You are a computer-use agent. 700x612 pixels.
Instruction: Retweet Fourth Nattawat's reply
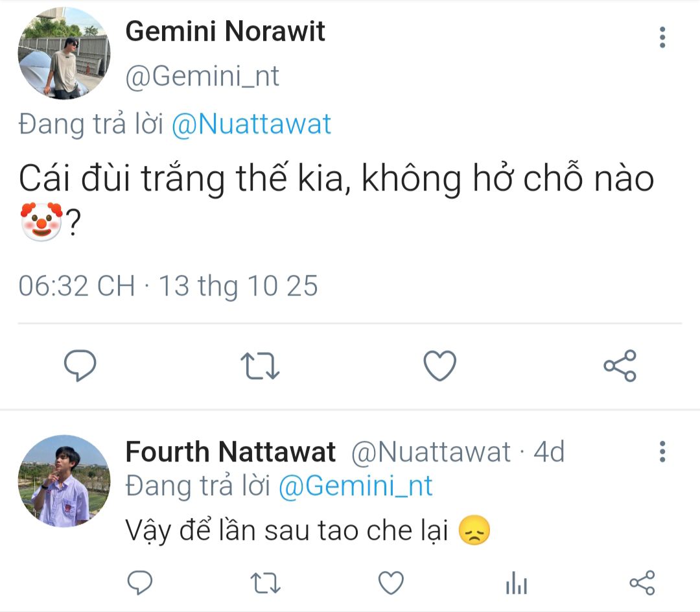pyautogui.click(x=264, y=583)
